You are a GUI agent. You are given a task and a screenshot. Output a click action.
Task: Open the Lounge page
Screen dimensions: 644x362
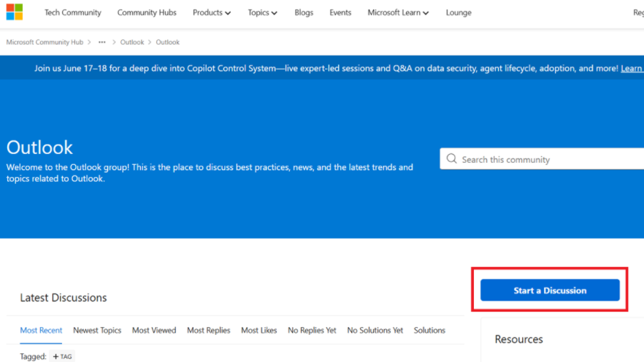point(459,12)
